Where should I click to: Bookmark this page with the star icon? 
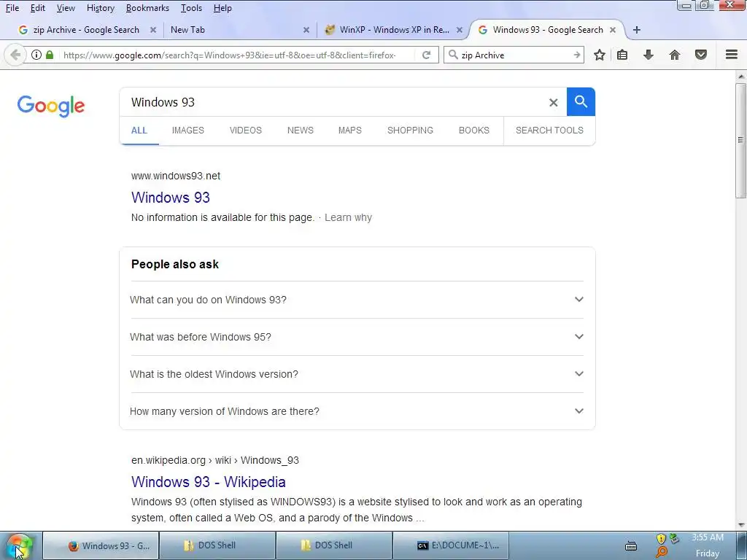(600, 55)
